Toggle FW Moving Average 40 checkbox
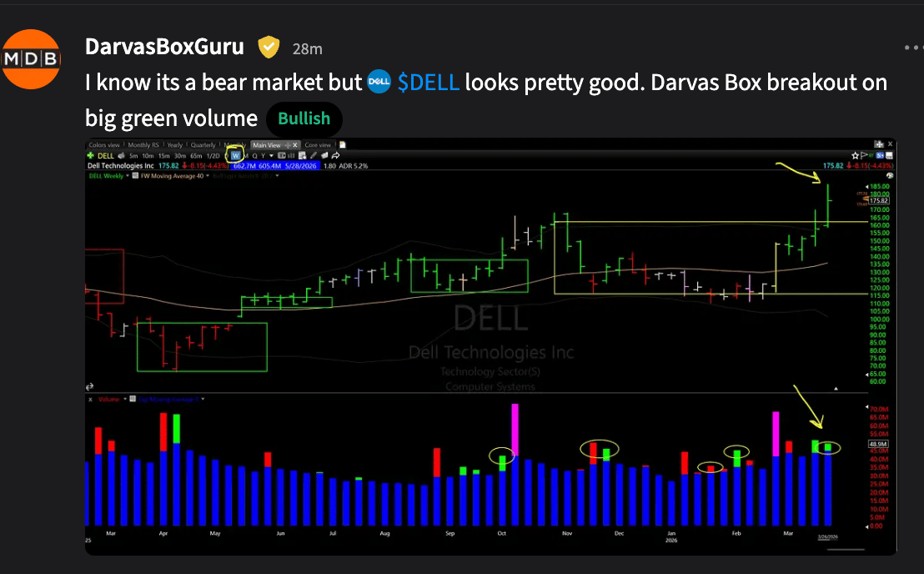 tap(135, 175)
